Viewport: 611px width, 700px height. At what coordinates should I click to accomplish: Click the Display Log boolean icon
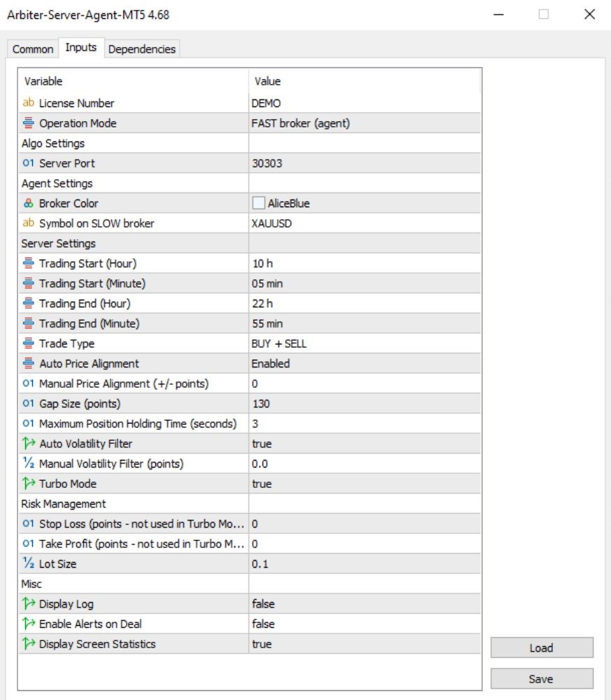[x=29, y=603]
